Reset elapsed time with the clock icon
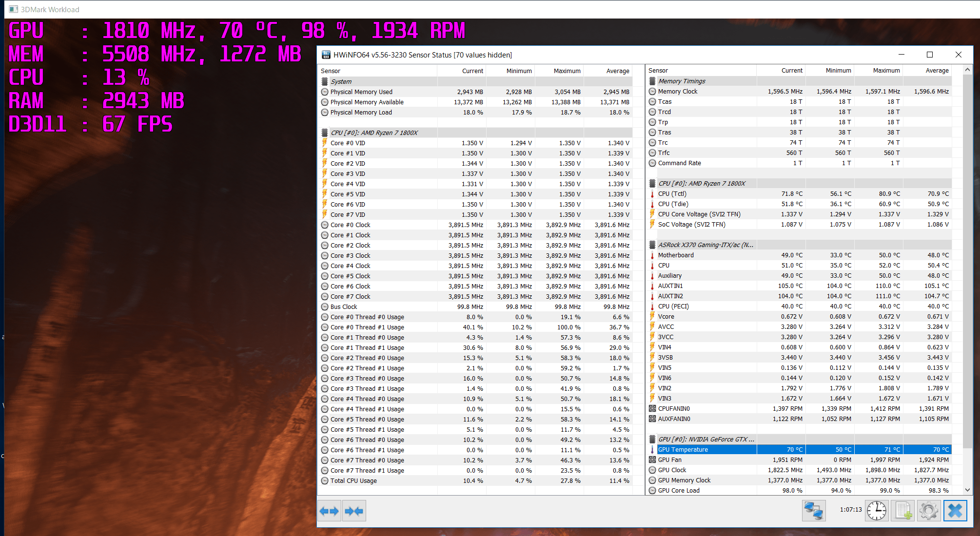 point(876,511)
